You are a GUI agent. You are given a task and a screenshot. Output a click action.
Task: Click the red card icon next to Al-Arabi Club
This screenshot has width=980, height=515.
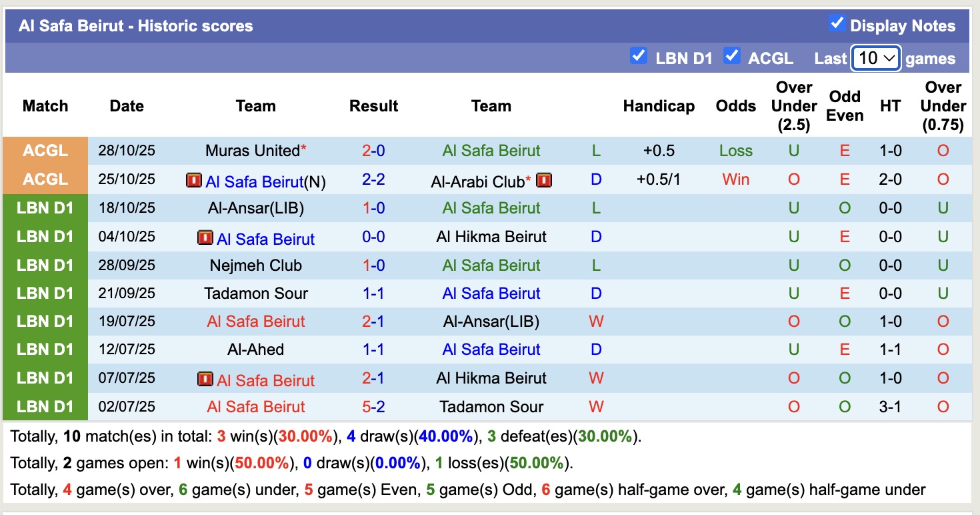click(x=544, y=180)
